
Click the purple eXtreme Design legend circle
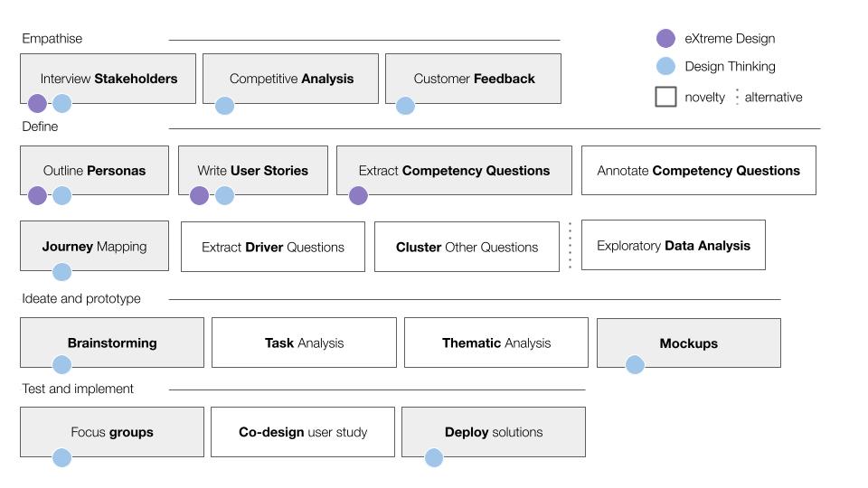pyautogui.click(x=665, y=38)
